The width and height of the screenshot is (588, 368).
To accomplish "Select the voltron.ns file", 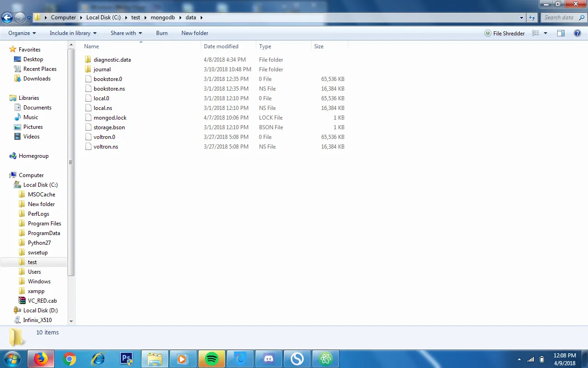I will [x=106, y=147].
